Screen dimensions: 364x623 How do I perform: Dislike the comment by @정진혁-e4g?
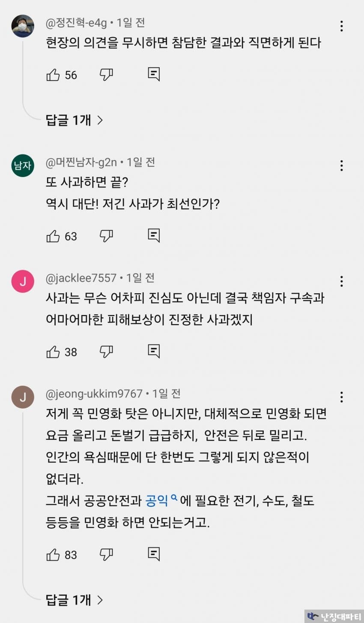pyautogui.click(x=106, y=75)
